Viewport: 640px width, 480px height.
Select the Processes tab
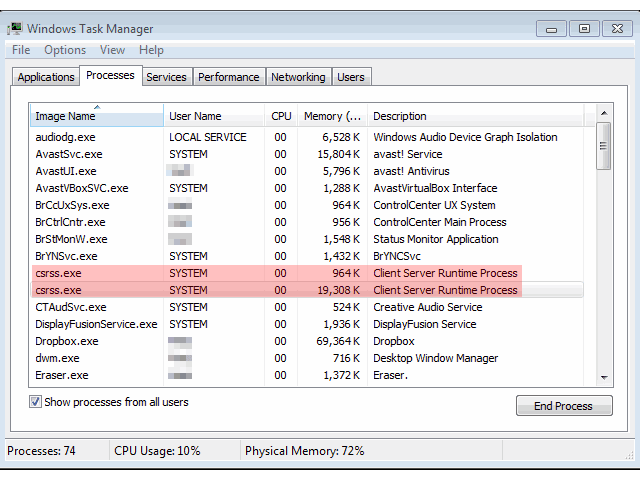click(x=110, y=76)
